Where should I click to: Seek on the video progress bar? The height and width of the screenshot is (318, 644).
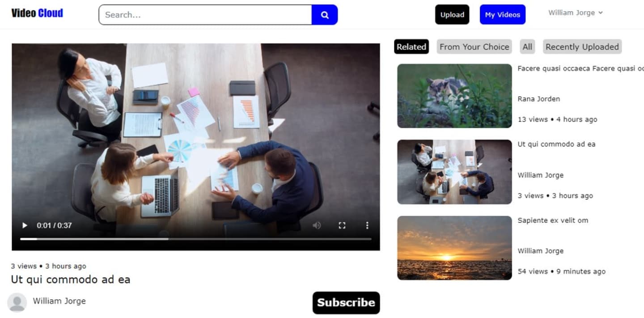(x=196, y=239)
